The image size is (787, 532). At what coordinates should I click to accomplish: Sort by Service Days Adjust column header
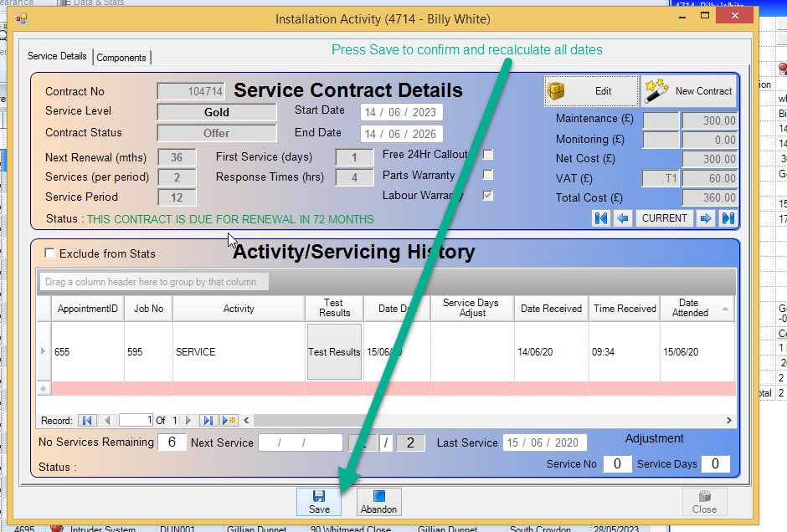click(472, 309)
